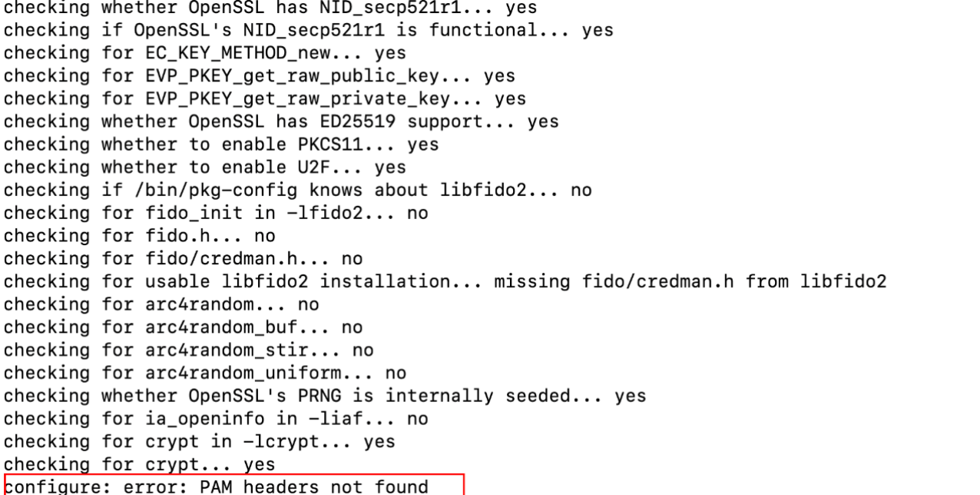The width and height of the screenshot is (980, 495).
Task: Click the 'checking for arc4random... no' line
Action: point(161,304)
